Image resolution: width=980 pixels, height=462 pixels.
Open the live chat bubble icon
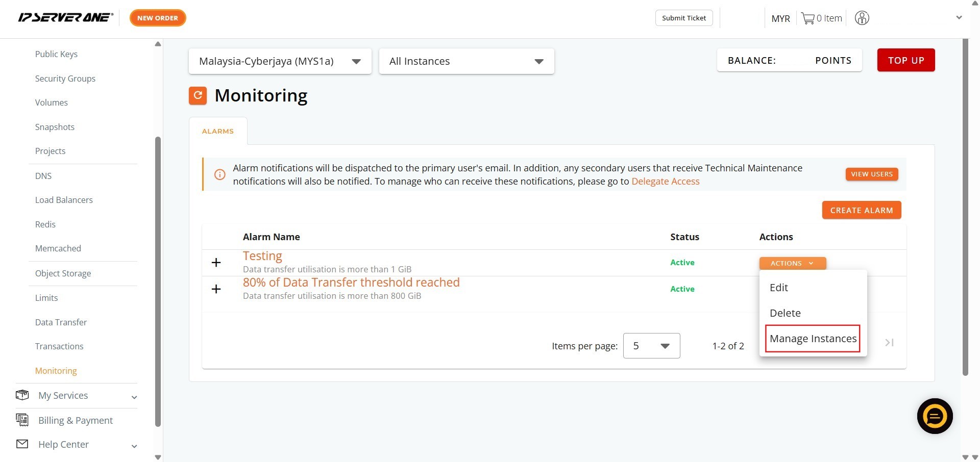click(x=935, y=416)
